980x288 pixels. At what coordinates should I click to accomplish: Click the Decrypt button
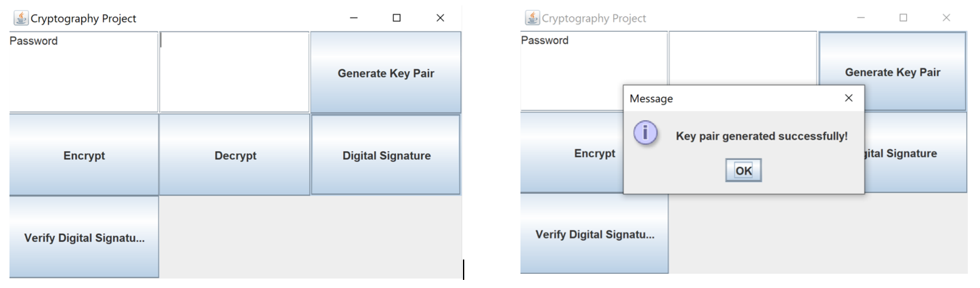tap(235, 155)
